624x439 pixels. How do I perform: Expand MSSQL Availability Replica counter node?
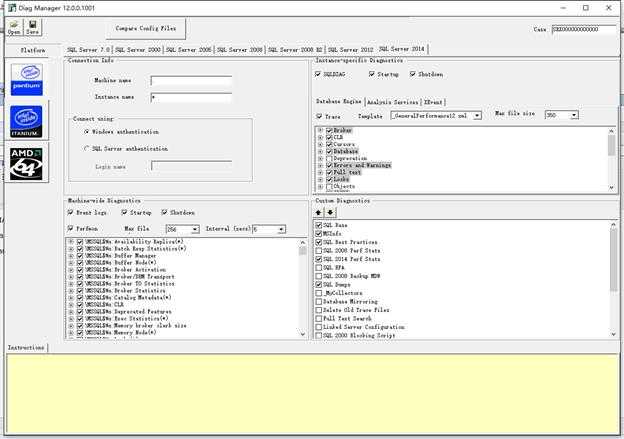pyautogui.click(x=71, y=242)
